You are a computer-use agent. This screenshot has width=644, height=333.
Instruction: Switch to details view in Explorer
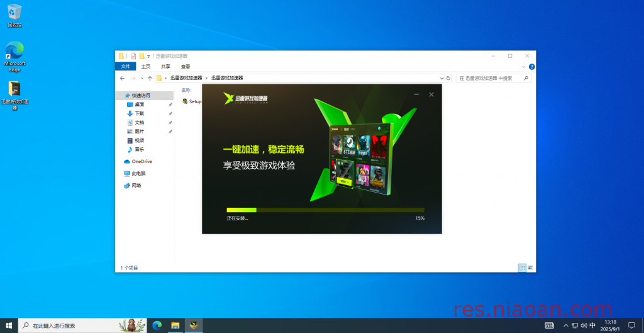point(522,268)
